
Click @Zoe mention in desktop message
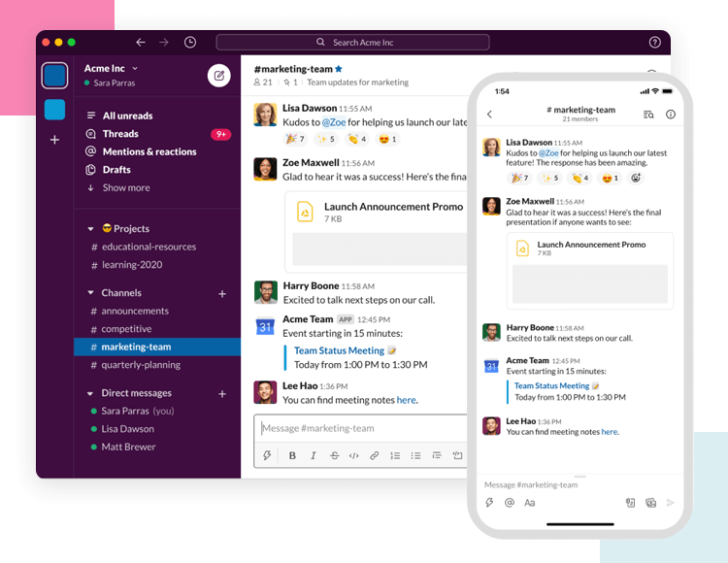point(334,122)
